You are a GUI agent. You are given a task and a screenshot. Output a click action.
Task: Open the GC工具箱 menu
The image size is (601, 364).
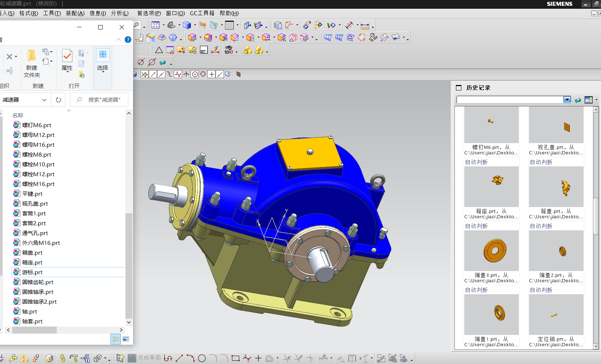pyautogui.click(x=202, y=13)
